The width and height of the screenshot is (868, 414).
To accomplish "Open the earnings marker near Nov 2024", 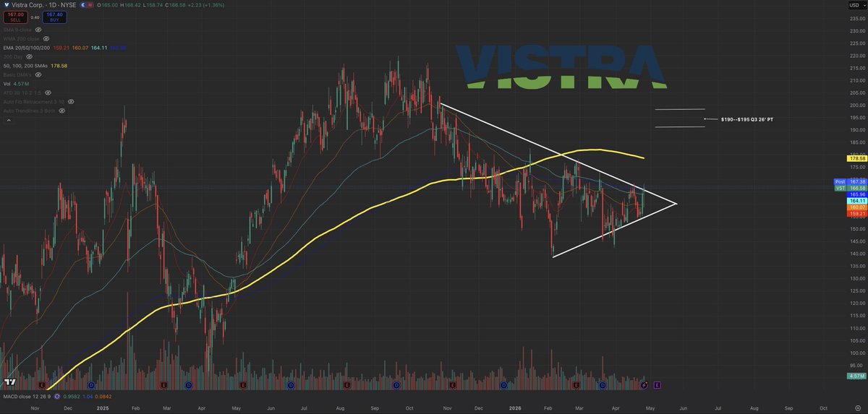I will 42,385.
